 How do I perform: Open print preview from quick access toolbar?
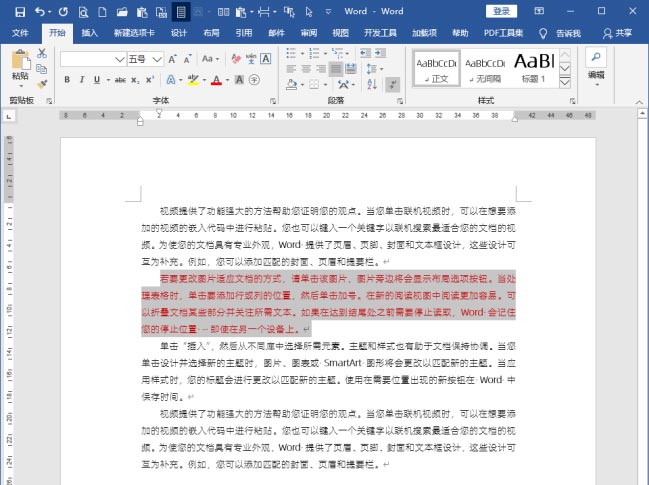click(x=83, y=12)
